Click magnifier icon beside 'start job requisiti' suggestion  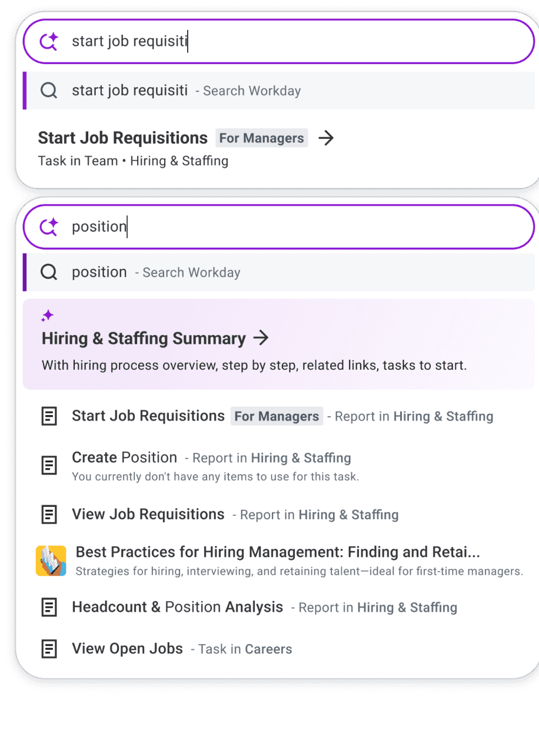pyautogui.click(x=49, y=91)
